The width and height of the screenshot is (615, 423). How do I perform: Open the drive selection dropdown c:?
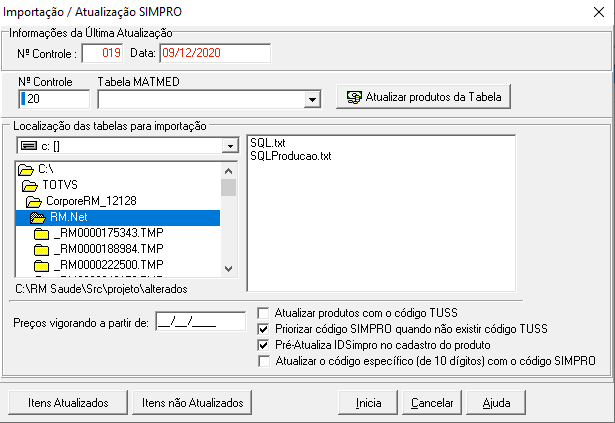coord(230,146)
